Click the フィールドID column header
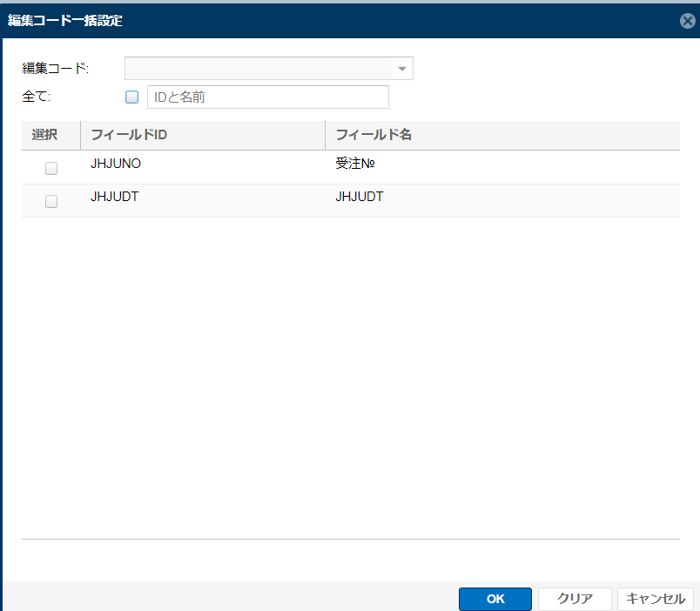Image resolution: width=700 pixels, height=611 pixels. (x=203, y=135)
